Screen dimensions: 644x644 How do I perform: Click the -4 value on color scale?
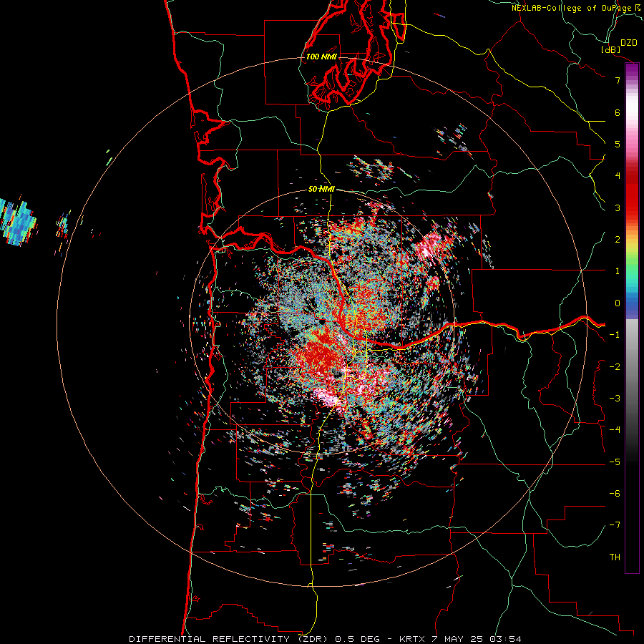(x=615, y=429)
